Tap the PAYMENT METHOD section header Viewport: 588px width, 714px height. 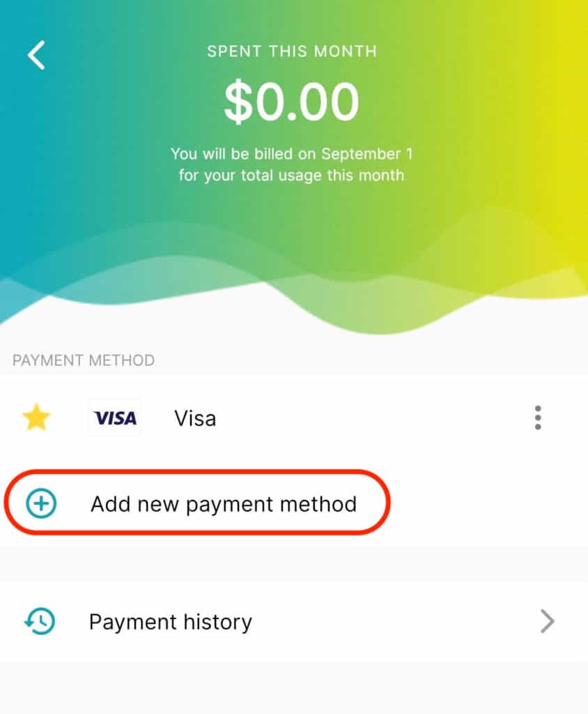click(x=84, y=360)
